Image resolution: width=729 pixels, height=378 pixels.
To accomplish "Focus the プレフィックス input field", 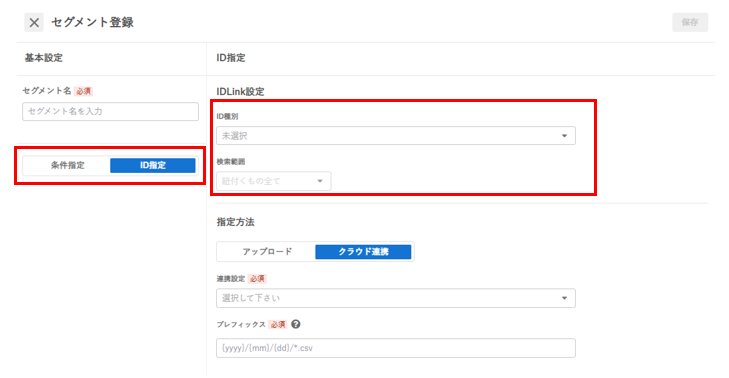I will [396, 348].
